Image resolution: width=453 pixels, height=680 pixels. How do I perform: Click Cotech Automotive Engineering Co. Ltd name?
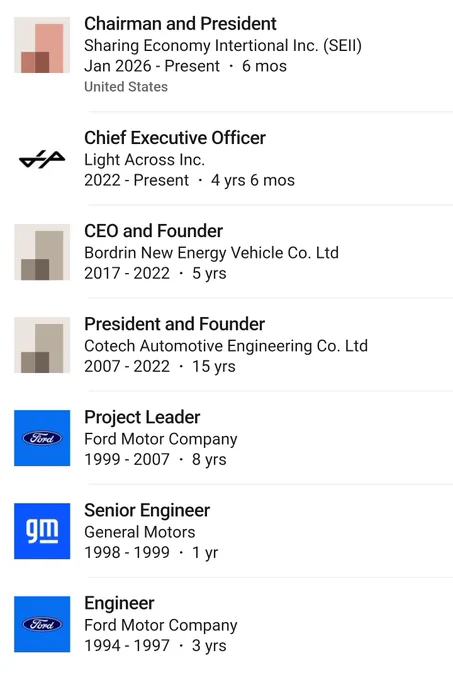tap(226, 346)
